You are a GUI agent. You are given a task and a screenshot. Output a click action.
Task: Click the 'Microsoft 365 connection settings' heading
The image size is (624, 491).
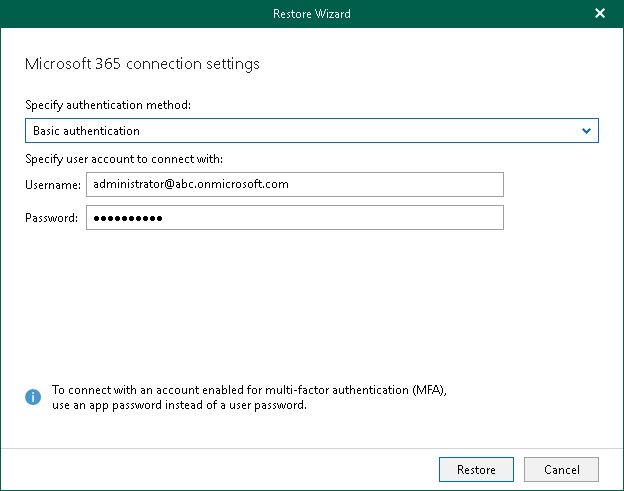click(x=142, y=64)
